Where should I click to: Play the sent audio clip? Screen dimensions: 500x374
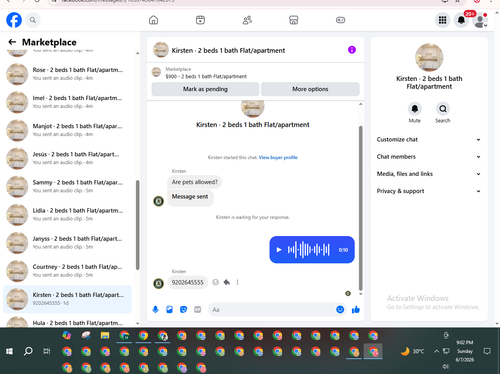(x=279, y=250)
